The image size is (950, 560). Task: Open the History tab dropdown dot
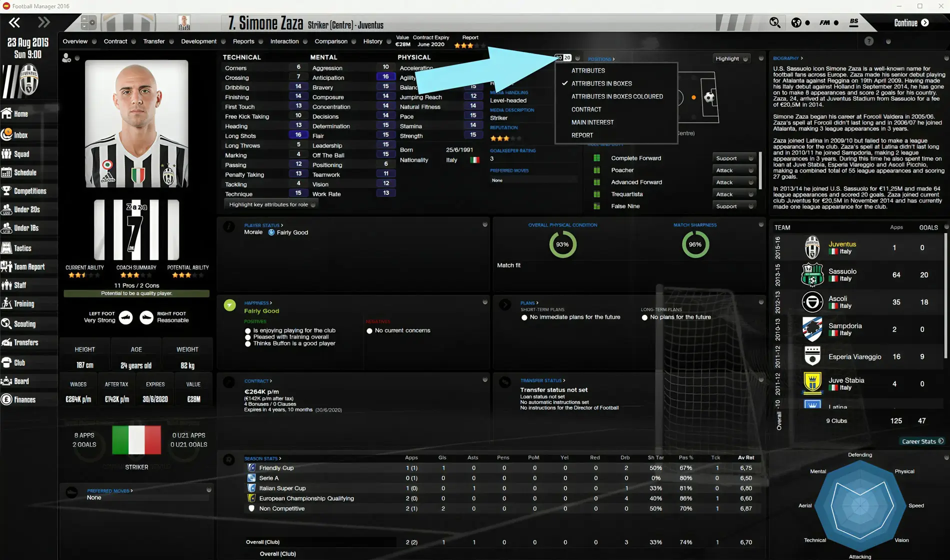click(389, 41)
